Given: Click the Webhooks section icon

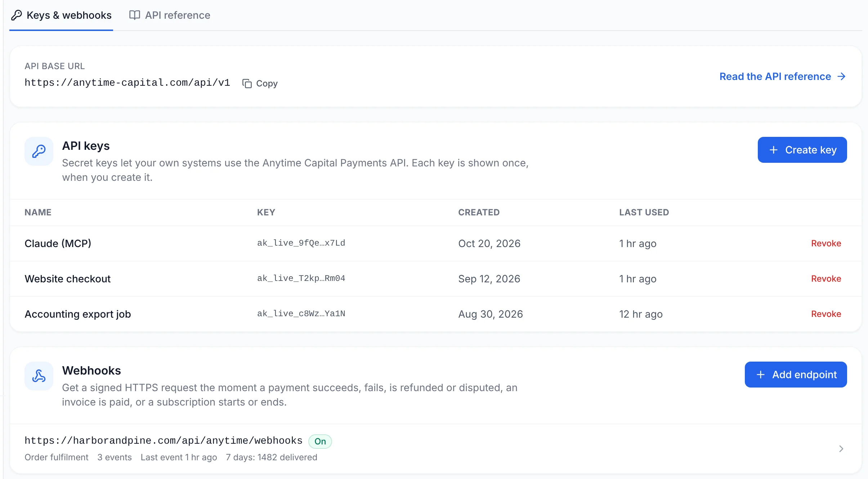Looking at the screenshot, I should click(39, 376).
